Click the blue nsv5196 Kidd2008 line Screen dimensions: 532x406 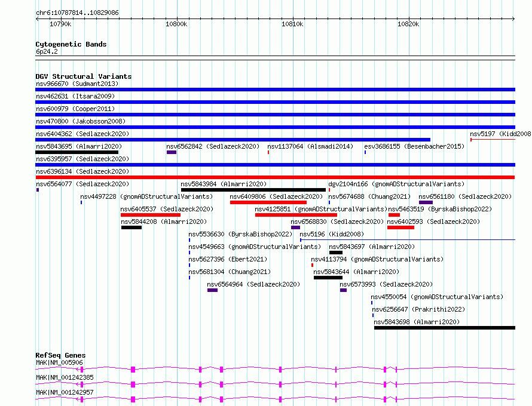click(408, 240)
